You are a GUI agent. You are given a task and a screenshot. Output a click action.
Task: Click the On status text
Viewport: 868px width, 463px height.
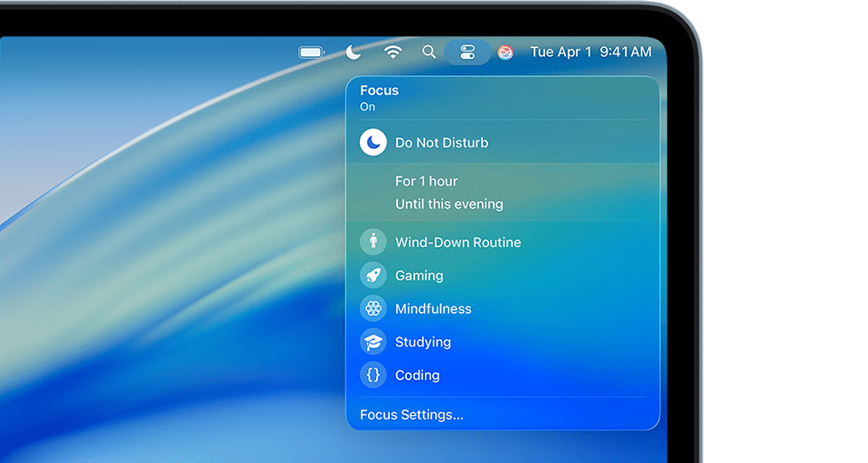coord(368,107)
